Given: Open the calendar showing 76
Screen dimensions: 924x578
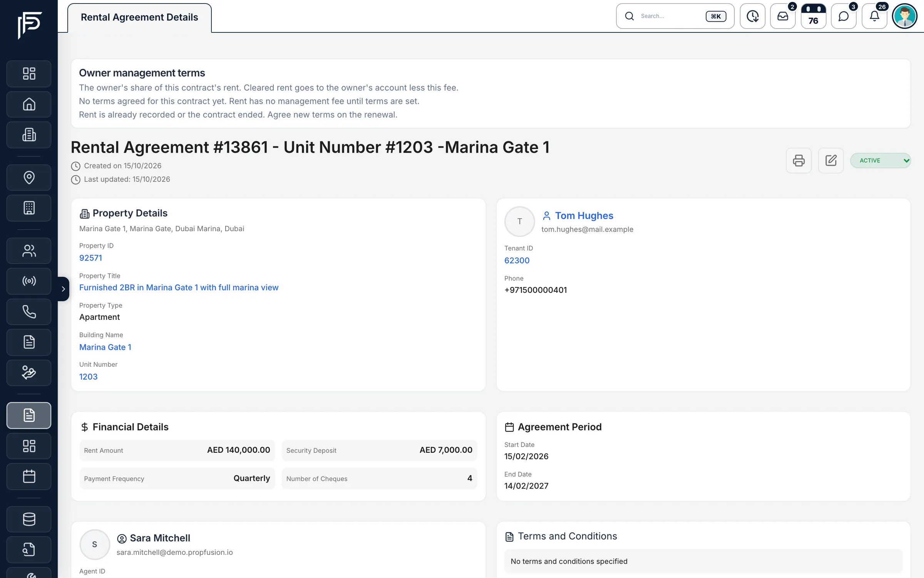Looking at the screenshot, I should pyautogui.click(x=813, y=16).
